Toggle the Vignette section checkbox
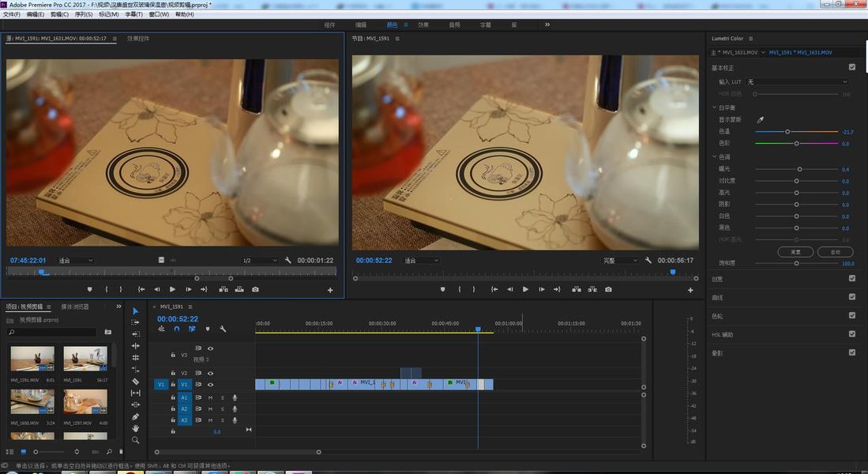Image resolution: width=868 pixels, height=474 pixels. 852,352
